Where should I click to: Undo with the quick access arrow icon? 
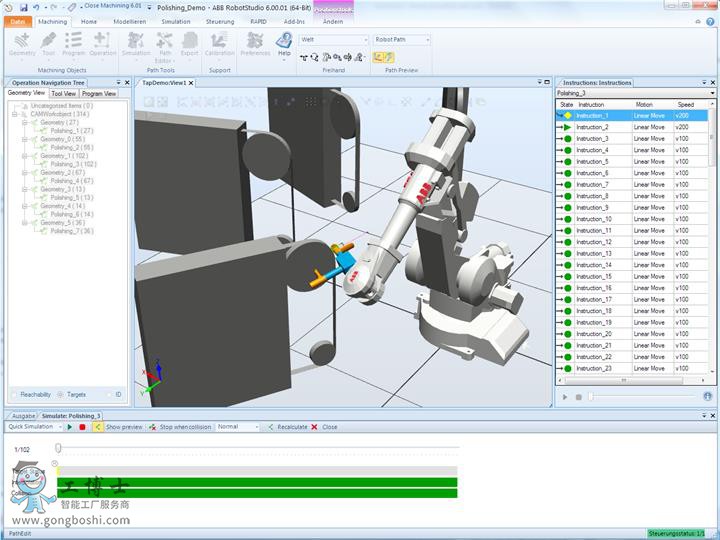pos(36,7)
